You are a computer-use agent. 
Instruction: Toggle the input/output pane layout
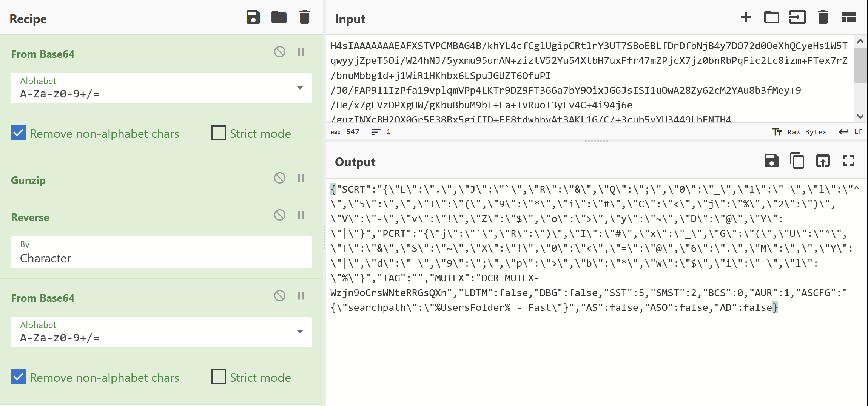pos(849,17)
